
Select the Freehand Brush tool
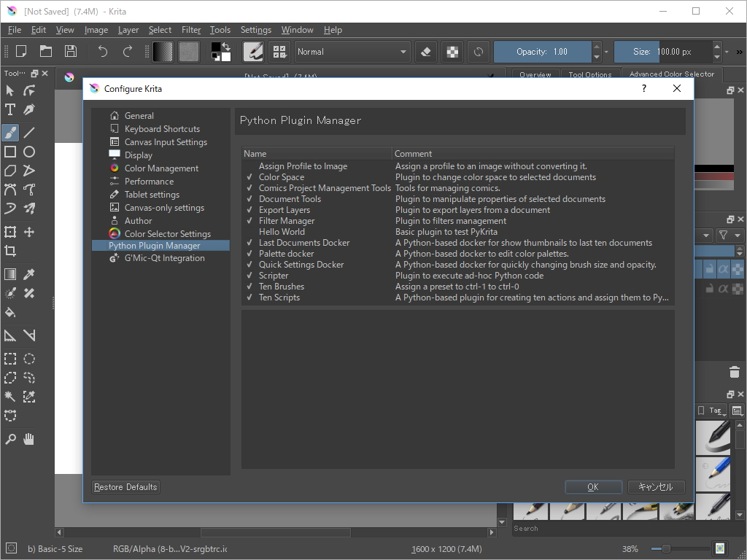pos(10,133)
